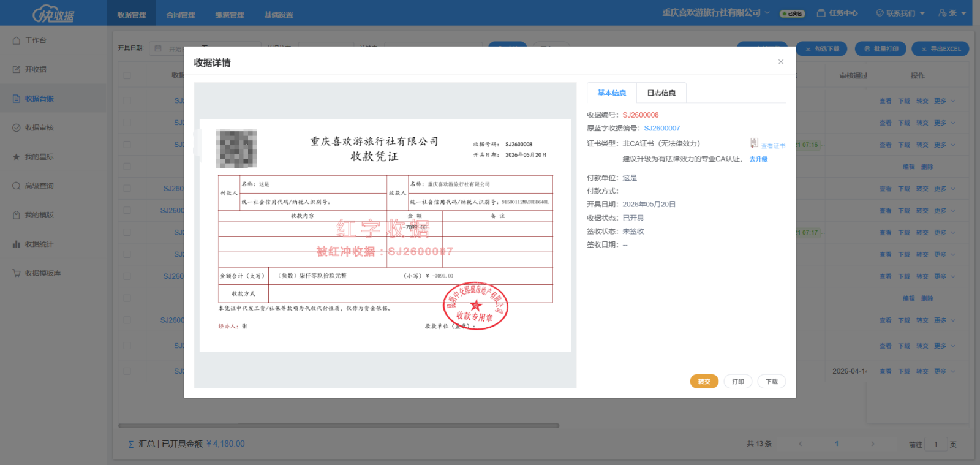The image size is (980, 465).
Task: Click the 下载 button in the dialog
Action: pyautogui.click(x=772, y=382)
